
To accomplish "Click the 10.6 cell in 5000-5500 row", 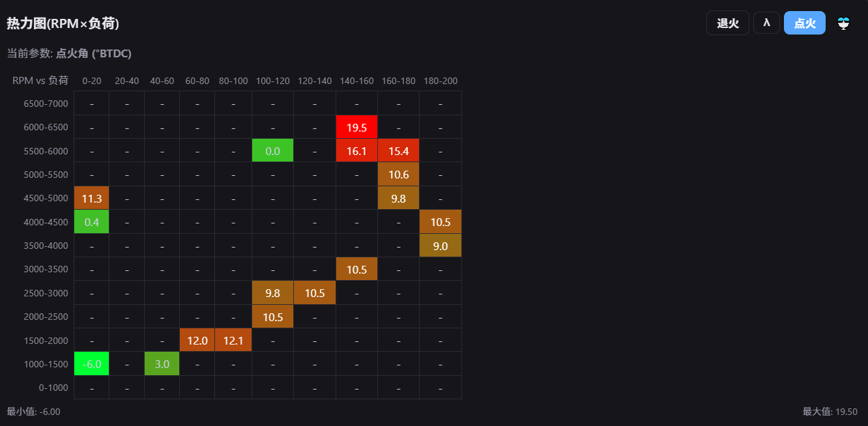I will coord(398,174).
